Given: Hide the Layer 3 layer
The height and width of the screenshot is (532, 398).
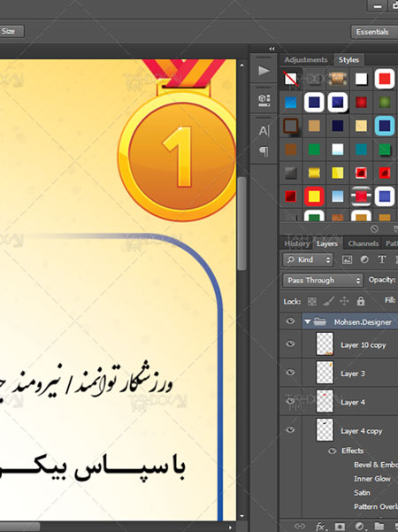Looking at the screenshot, I should [x=290, y=373].
